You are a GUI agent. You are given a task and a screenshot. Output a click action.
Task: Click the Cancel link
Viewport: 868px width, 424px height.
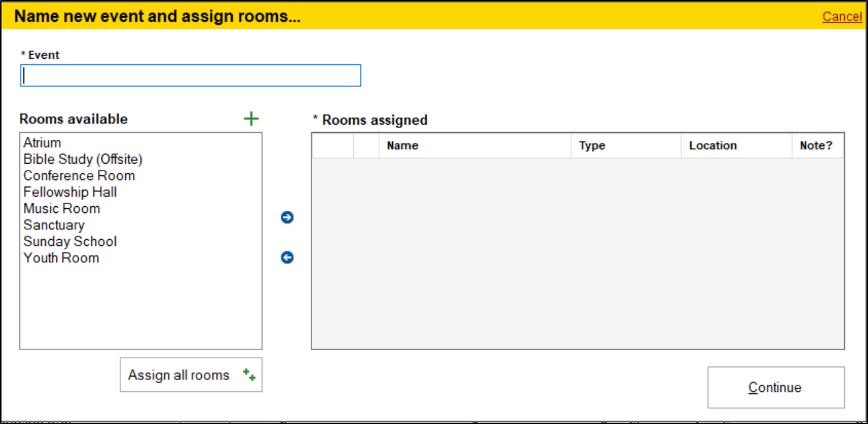tap(842, 16)
